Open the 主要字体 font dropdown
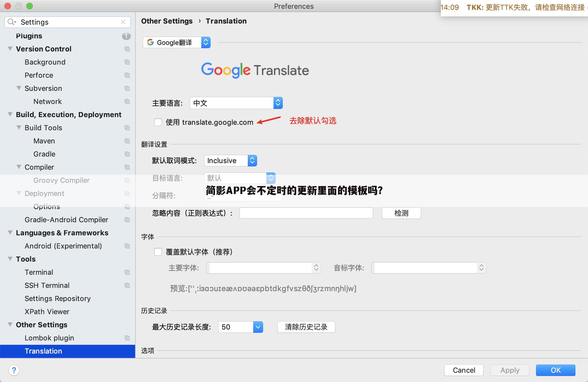Screen dimensions: 588x382 point(264,268)
